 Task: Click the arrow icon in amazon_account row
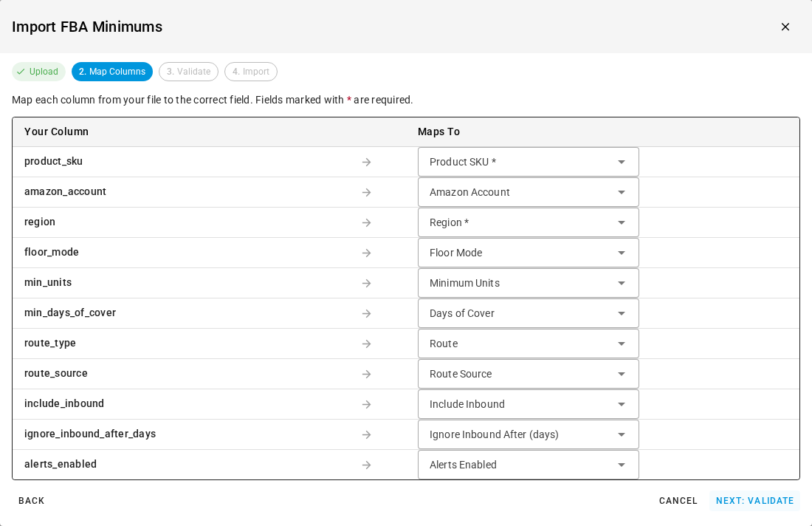click(x=367, y=192)
